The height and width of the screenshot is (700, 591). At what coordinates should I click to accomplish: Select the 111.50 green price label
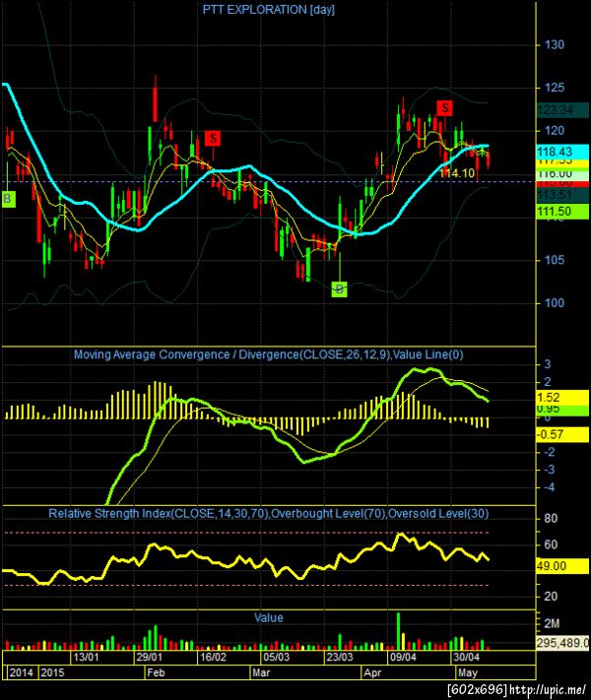[x=562, y=212]
